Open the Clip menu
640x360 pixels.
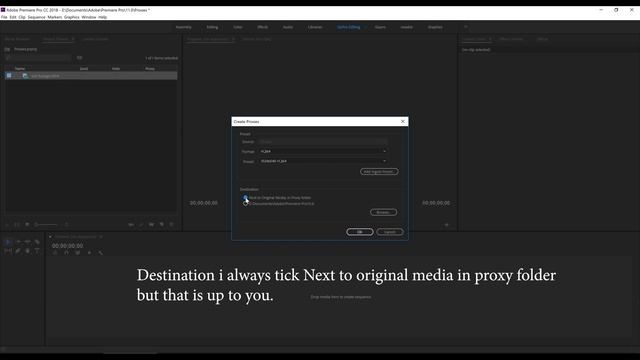[x=22, y=17]
